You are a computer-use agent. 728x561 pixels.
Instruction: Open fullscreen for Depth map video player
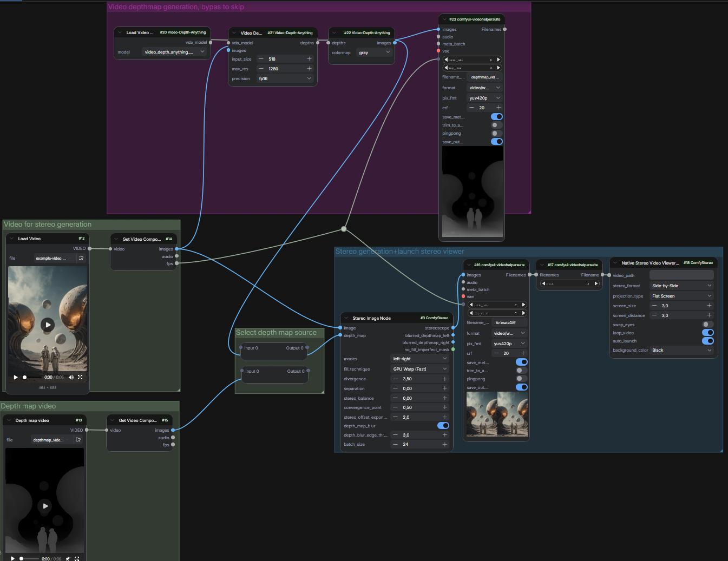pos(77,558)
